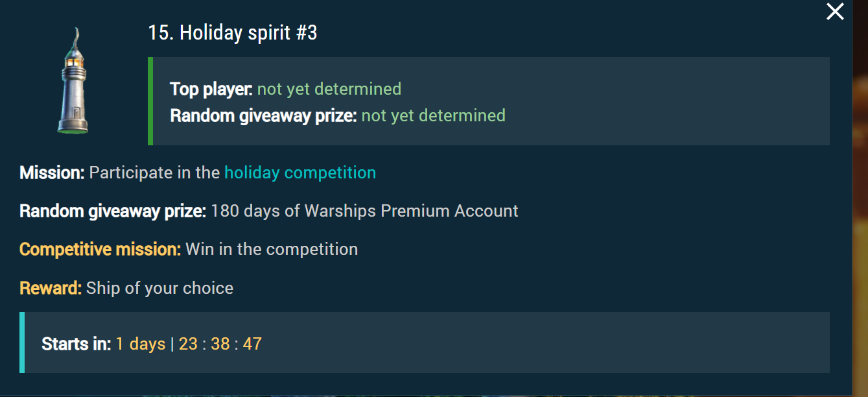The image size is (868, 397).
Task: Click the 23 : 38 : 47 timer
Action: [220, 344]
